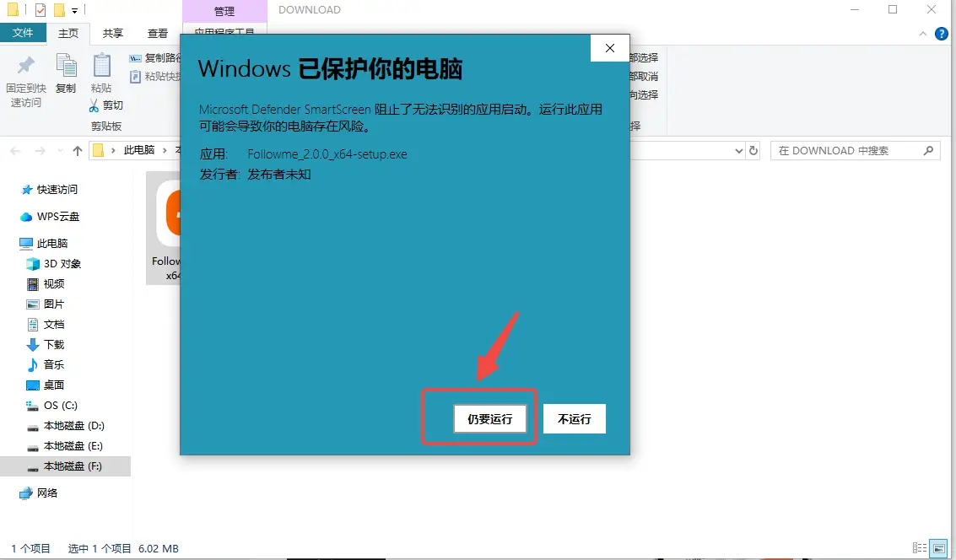Image resolution: width=956 pixels, height=560 pixels.
Task: Open Explorer help question mark
Action: (942, 34)
